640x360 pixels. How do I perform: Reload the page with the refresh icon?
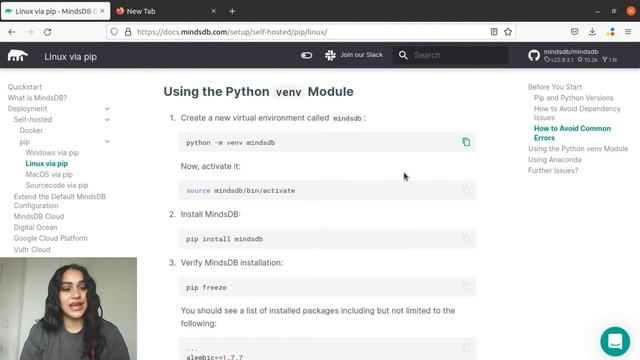click(x=47, y=32)
